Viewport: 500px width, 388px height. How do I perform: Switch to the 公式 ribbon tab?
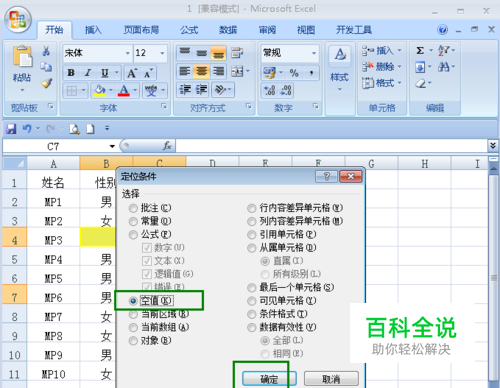click(189, 30)
